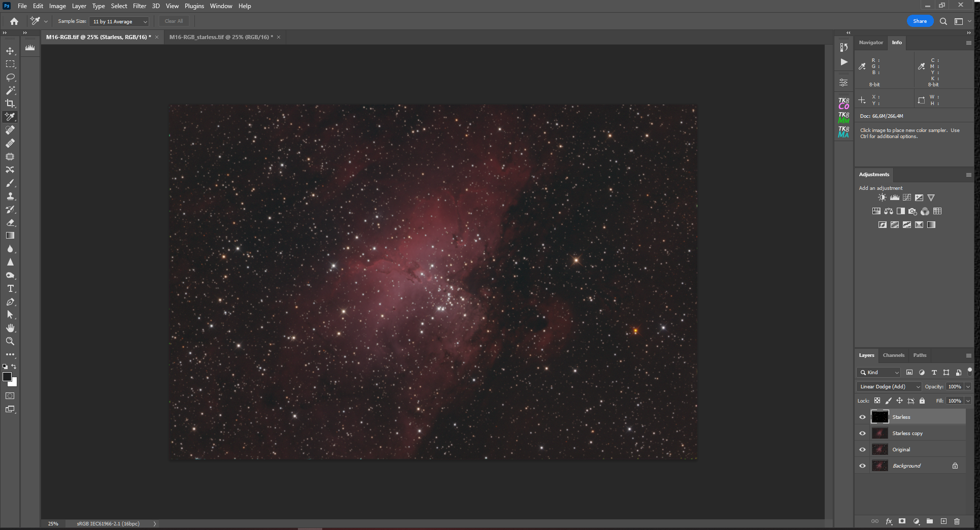Open the layer filter Kind dropdown
Viewport: 980px width, 530px height.
(878, 373)
